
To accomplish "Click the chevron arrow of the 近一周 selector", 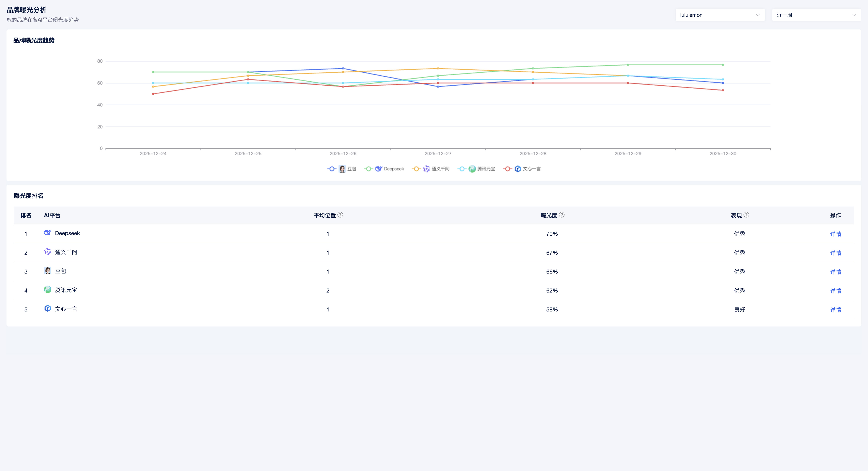I will pyautogui.click(x=854, y=15).
